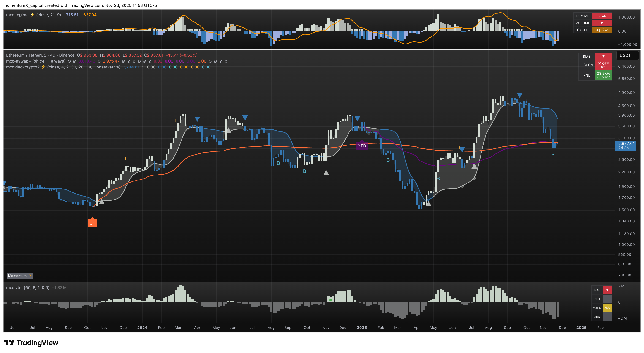The width and height of the screenshot is (644, 353).
Task: Open the USDT currency selector
Action: coord(627,55)
